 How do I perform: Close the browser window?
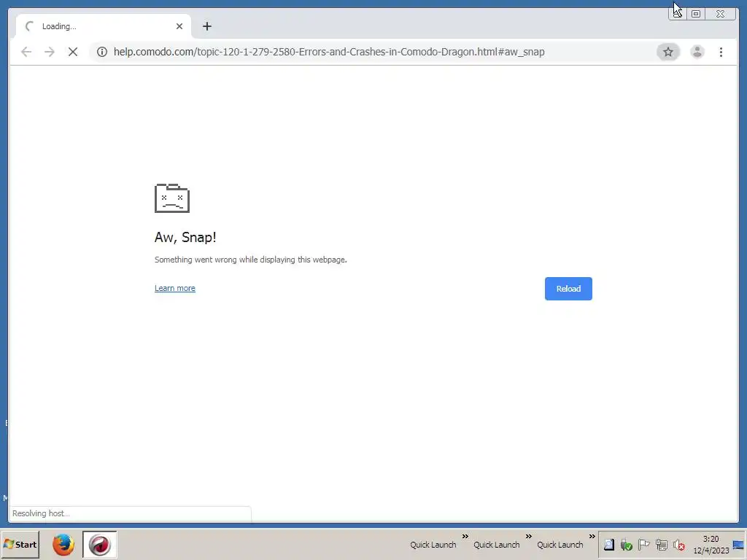click(x=720, y=14)
